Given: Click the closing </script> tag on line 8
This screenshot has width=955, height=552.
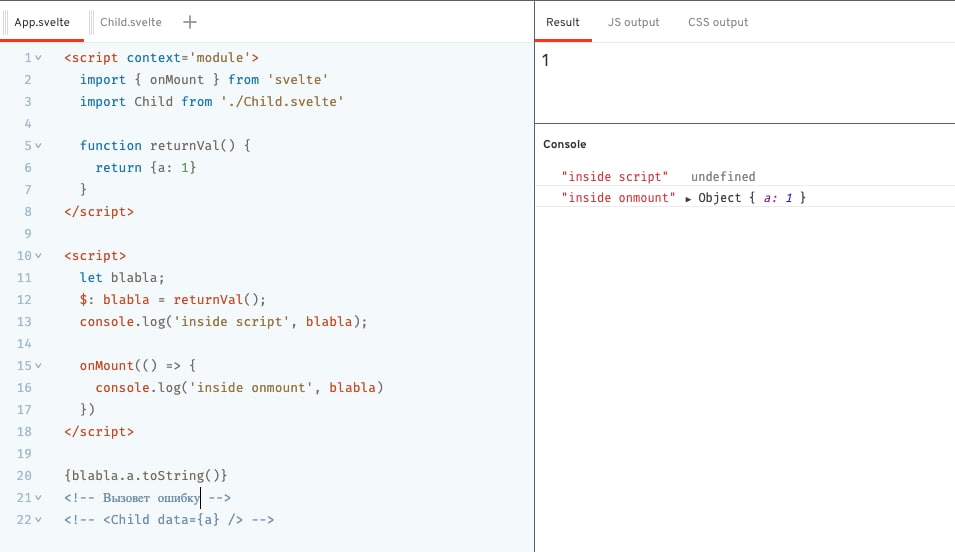Looking at the screenshot, I should [99, 212].
